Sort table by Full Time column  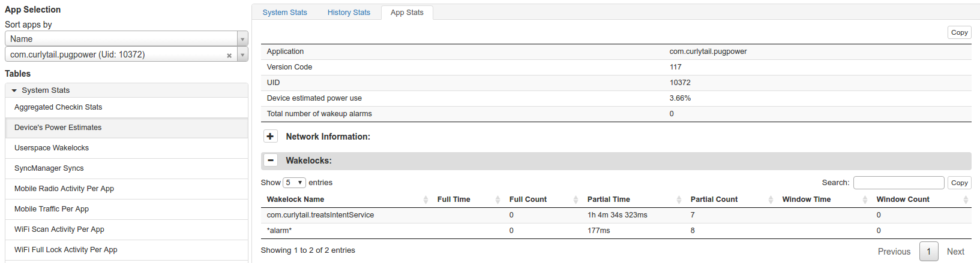454,199
